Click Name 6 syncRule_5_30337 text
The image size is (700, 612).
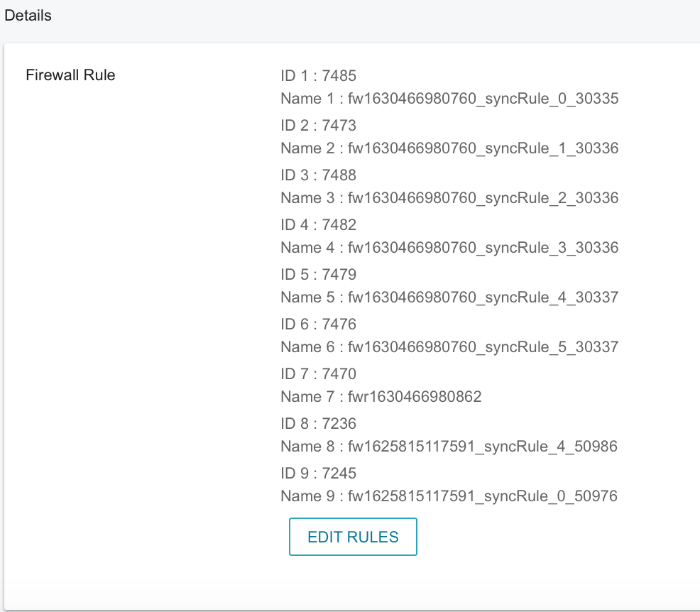click(449, 347)
